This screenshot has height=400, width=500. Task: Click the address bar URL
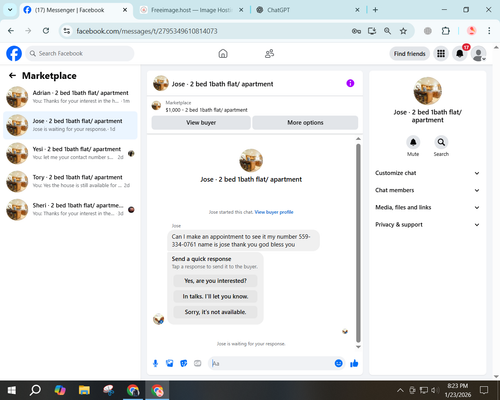click(147, 31)
